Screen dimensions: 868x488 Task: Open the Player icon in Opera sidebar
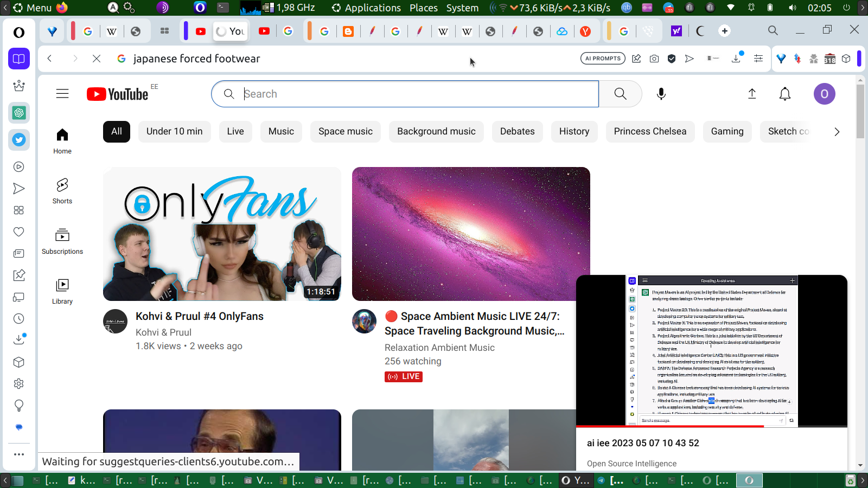(19, 167)
